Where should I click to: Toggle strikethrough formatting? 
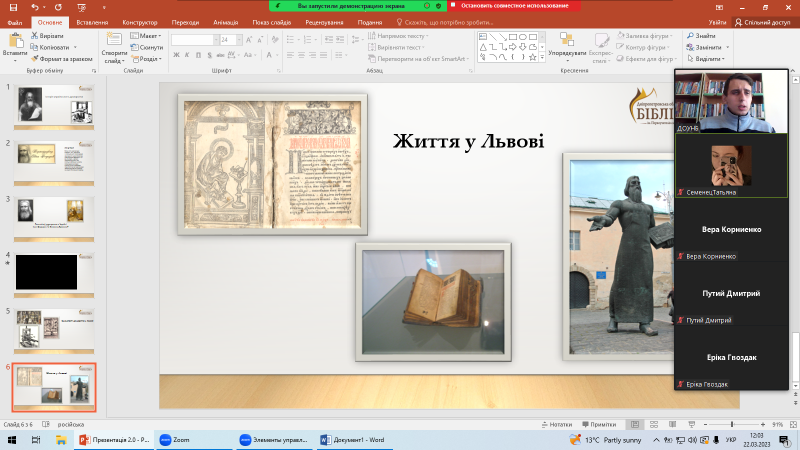pyautogui.click(x=220, y=55)
